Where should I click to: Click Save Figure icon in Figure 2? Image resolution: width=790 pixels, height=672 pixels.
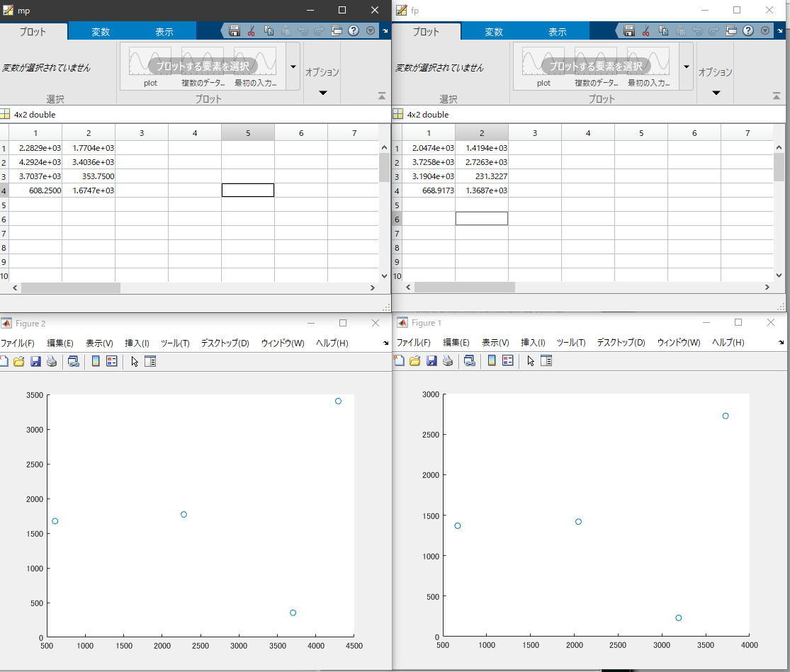pos(35,361)
